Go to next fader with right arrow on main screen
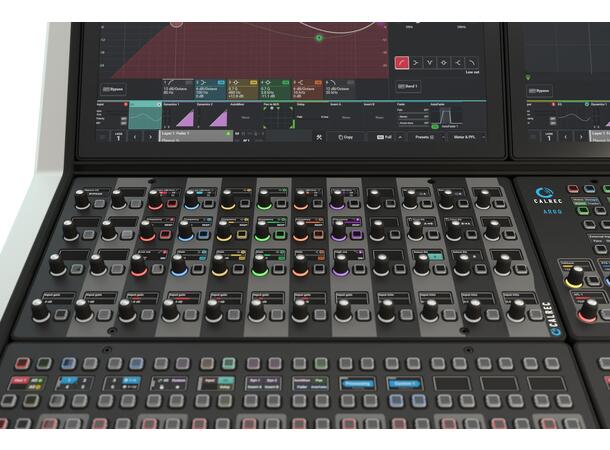The image size is (610, 450). [151, 137]
